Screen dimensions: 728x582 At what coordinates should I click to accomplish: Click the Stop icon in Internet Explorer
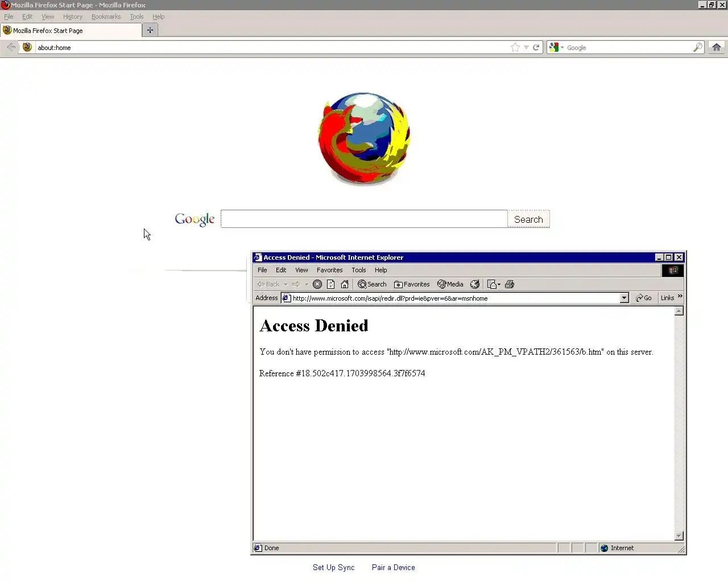click(x=317, y=284)
